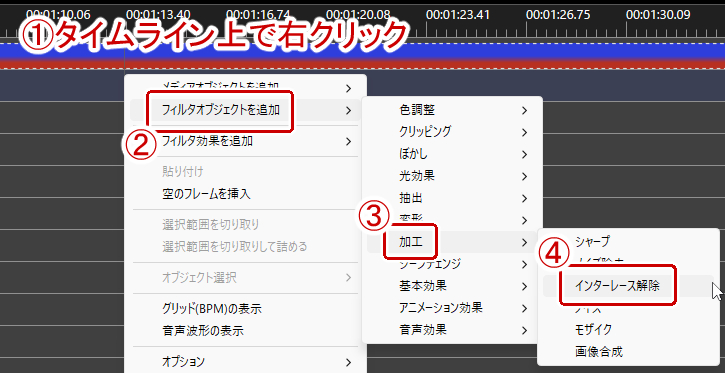The height and width of the screenshot is (373, 725).
Task: Expand the クリッピング filter category
Action: (452, 132)
